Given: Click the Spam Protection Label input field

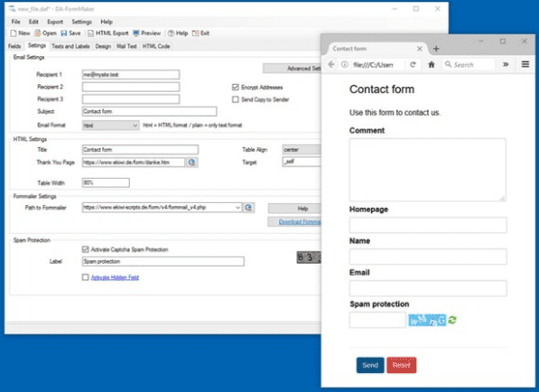Looking at the screenshot, I should 163,261.
